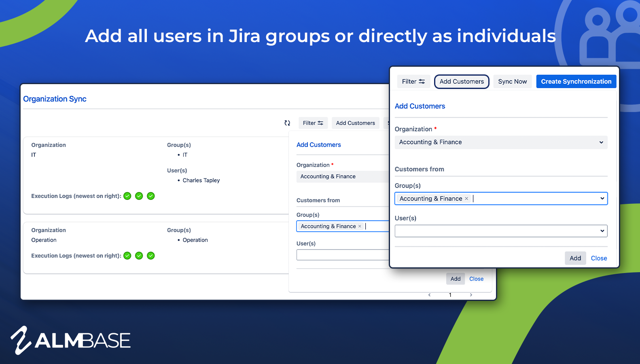The height and width of the screenshot is (364, 640).
Task: Expand the Group(s) dropdown arrow in the front panel
Action: [x=602, y=199]
